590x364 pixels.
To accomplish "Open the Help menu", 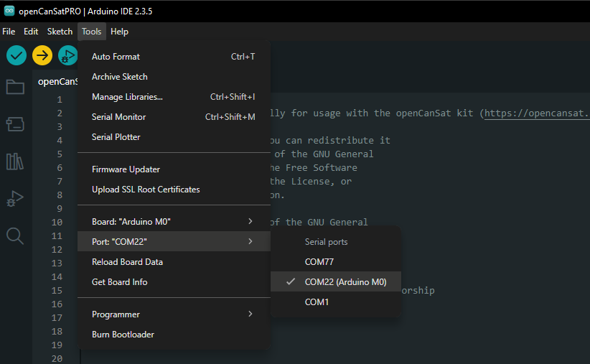I will tap(119, 32).
